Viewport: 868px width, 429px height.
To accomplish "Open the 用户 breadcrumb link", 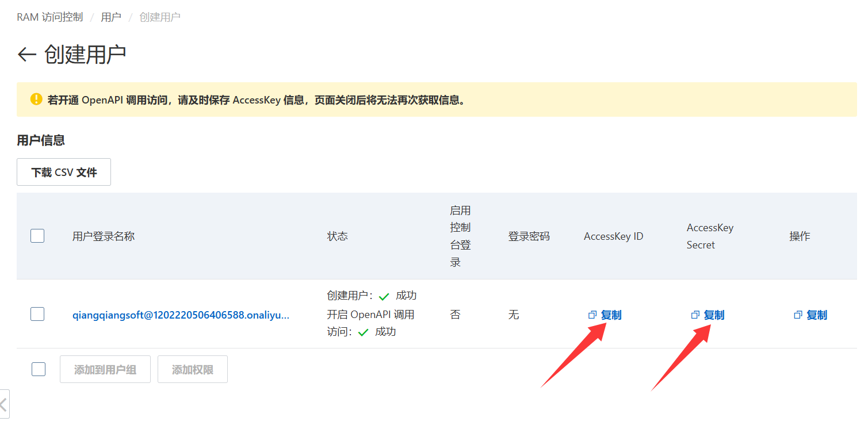I will [111, 17].
